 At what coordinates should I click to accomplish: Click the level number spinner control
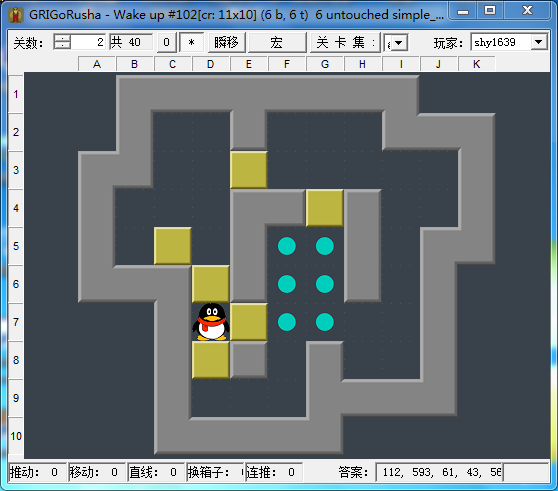point(62,42)
